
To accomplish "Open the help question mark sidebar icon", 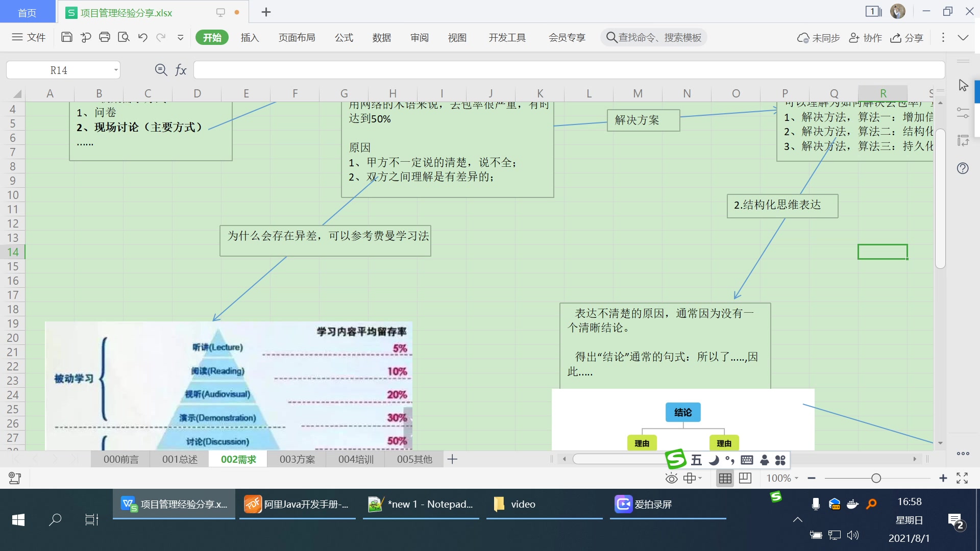I will pyautogui.click(x=963, y=168).
